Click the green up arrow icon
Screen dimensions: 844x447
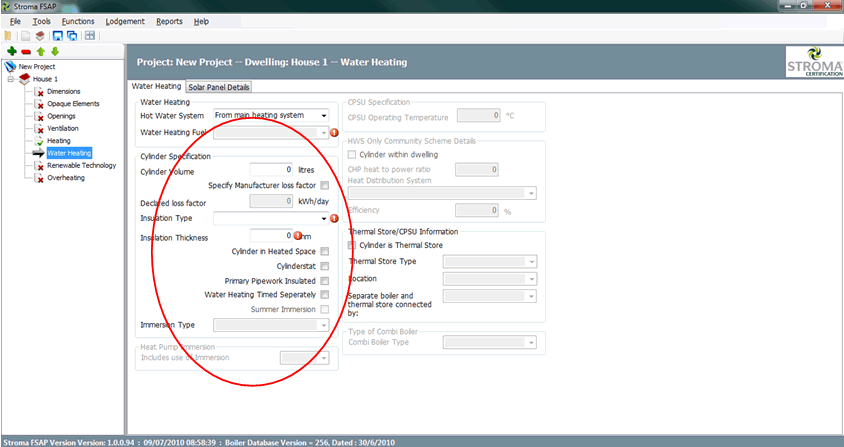(40, 52)
